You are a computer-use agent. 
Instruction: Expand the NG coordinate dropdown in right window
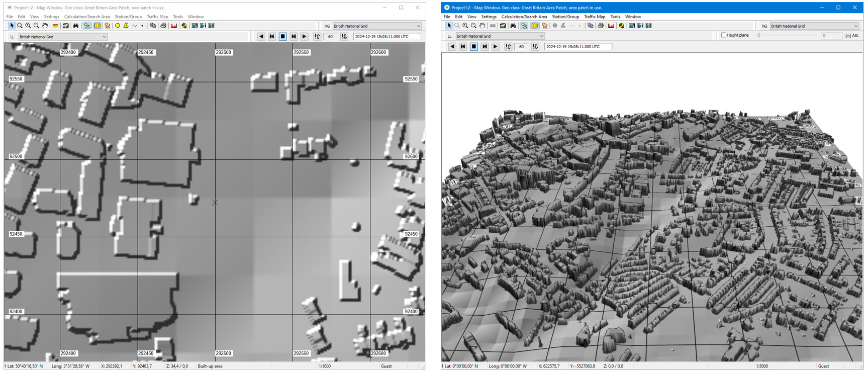855,26
